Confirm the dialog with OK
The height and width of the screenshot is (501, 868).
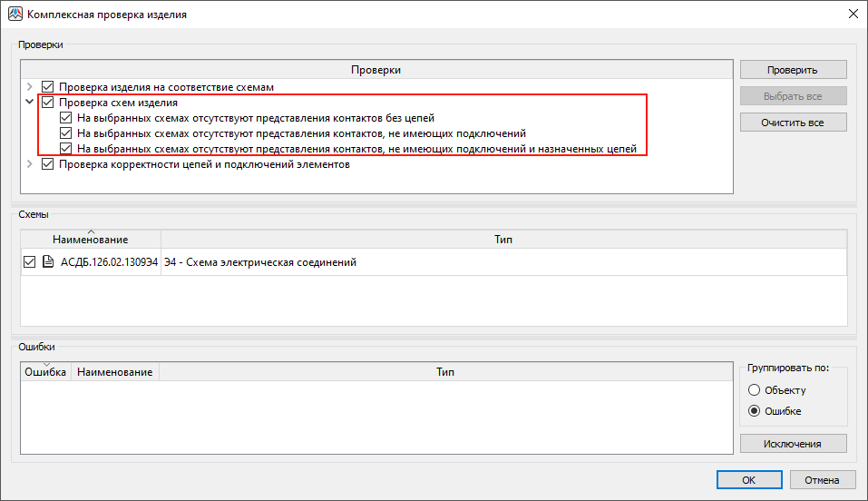(749, 480)
